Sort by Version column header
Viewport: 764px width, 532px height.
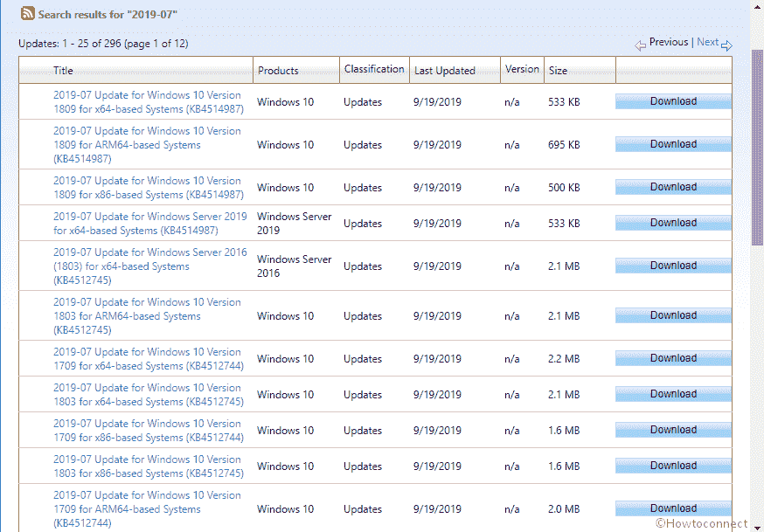(522, 69)
